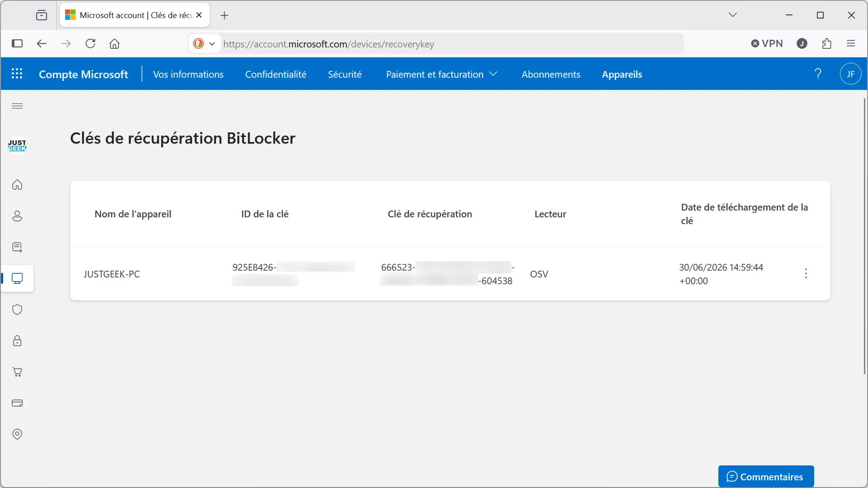Viewport: 868px width, 488px height.
Task: Open the shopping cart sidebar icon
Action: click(17, 372)
